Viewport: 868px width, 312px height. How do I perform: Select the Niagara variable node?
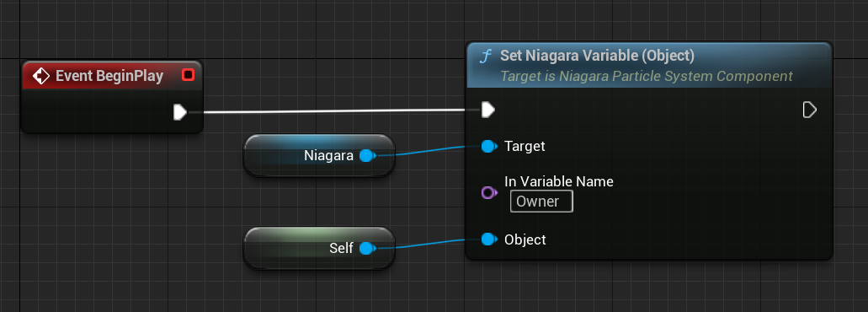coord(319,156)
